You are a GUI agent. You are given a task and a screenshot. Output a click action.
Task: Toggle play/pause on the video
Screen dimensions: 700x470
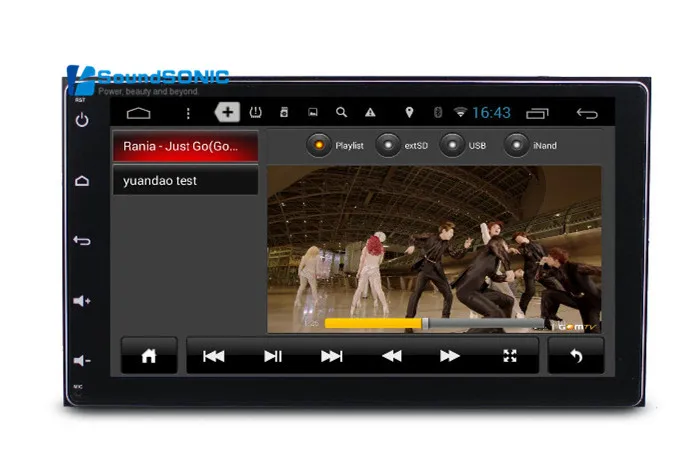coord(273,356)
